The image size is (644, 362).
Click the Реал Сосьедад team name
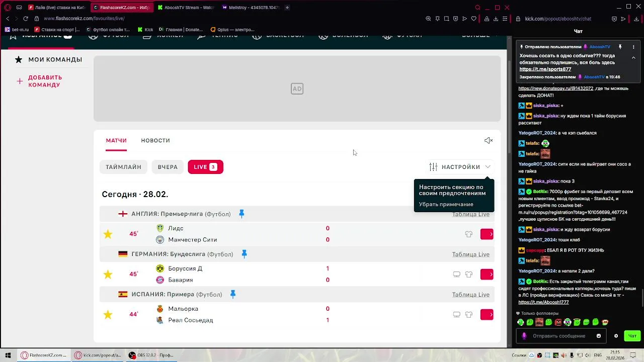click(x=190, y=320)
